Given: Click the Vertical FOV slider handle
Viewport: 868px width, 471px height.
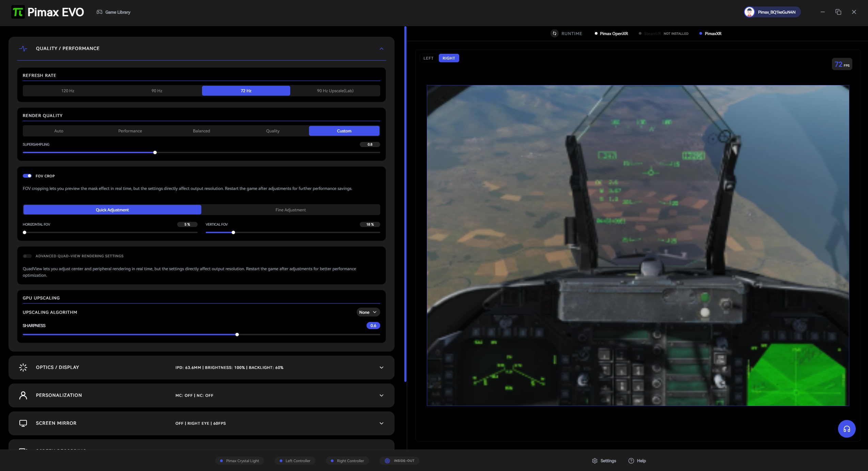Looking at the screenshot, I should click(233, 233).
